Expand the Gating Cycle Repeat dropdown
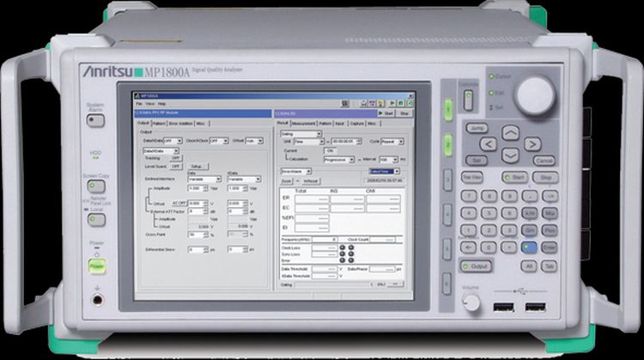This screenshot has height=360, width=644. coord(391,141)
